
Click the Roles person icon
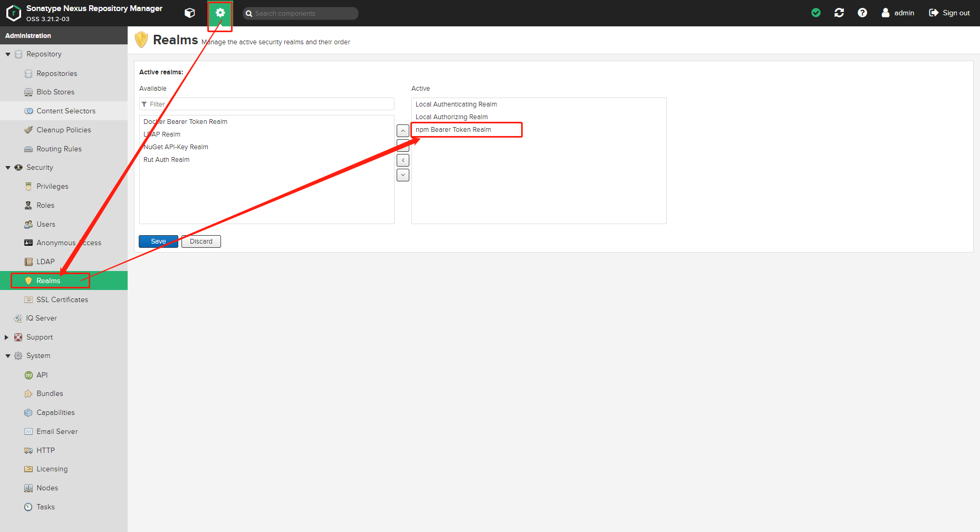[28, 205]
